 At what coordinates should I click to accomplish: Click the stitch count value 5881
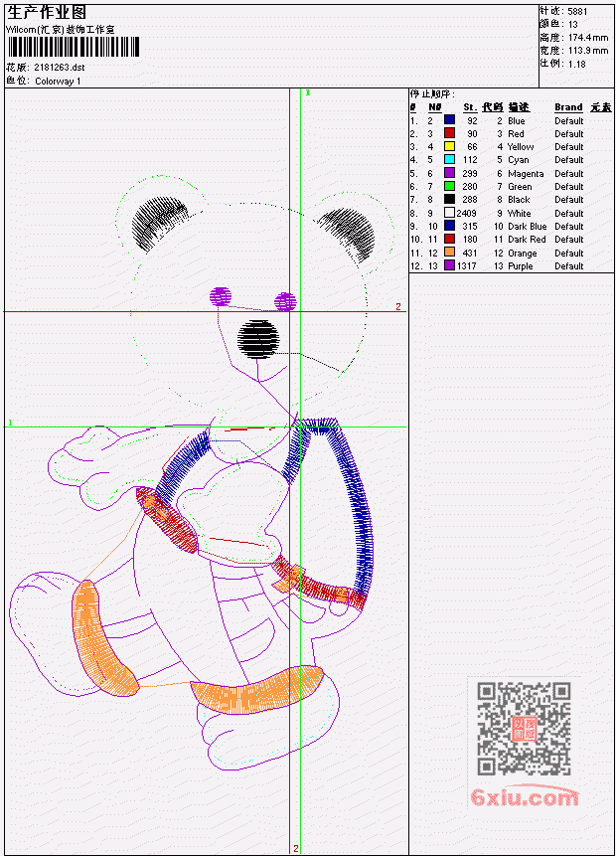point(577,11)
